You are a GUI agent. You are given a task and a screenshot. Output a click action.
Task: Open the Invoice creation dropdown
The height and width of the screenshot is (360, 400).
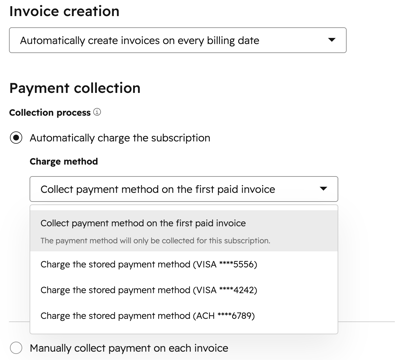(x=178, y=40)
